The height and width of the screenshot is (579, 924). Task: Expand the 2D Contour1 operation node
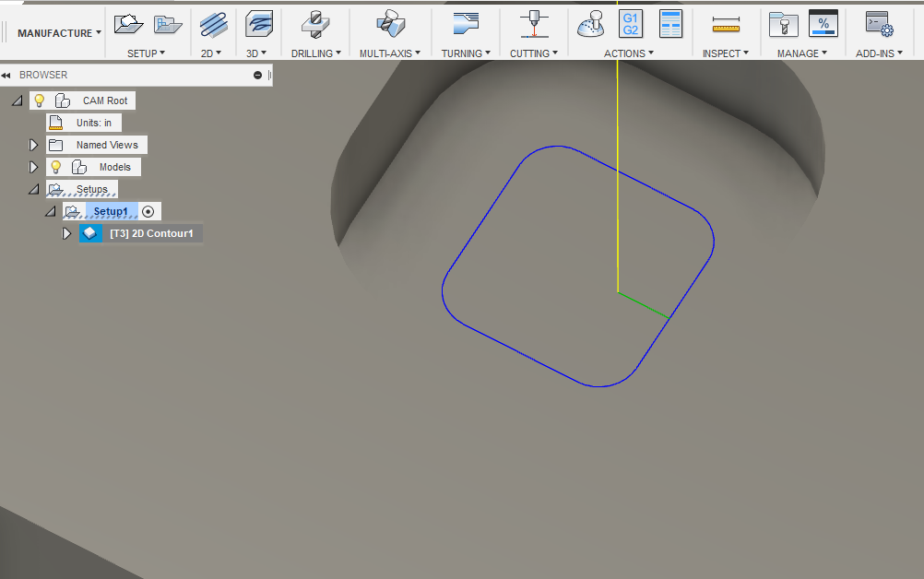pyautogui.click(x=66, y=233)
